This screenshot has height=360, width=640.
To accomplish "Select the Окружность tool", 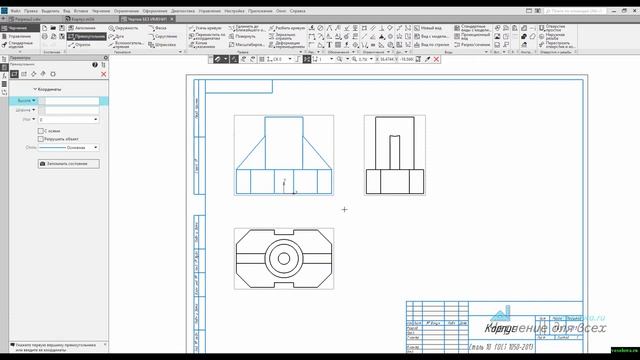I will pos(123,28).
